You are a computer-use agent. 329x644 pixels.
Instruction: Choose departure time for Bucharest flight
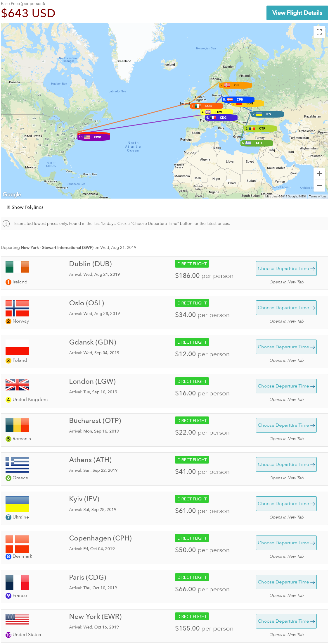tap(286, 425)
